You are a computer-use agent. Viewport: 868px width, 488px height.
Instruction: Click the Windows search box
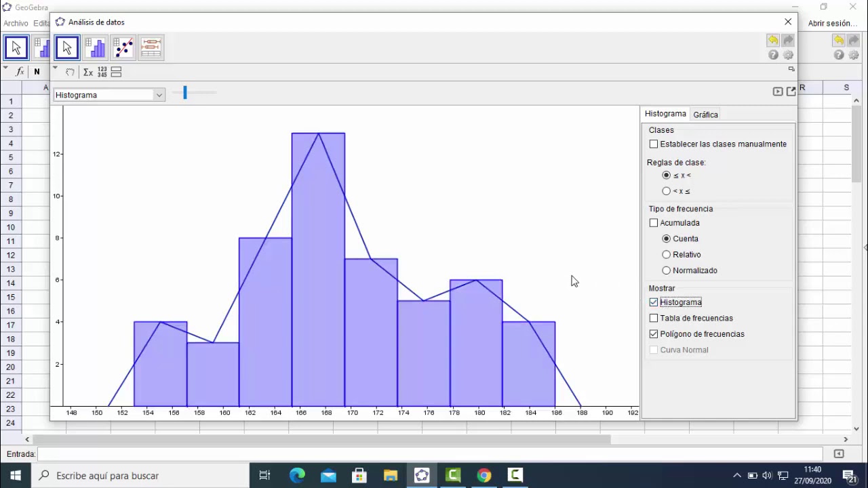[x=140, y=475]
